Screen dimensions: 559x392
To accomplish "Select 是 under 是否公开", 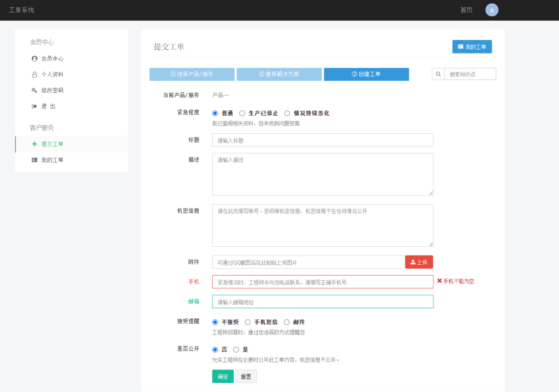I will coord(237,349).
